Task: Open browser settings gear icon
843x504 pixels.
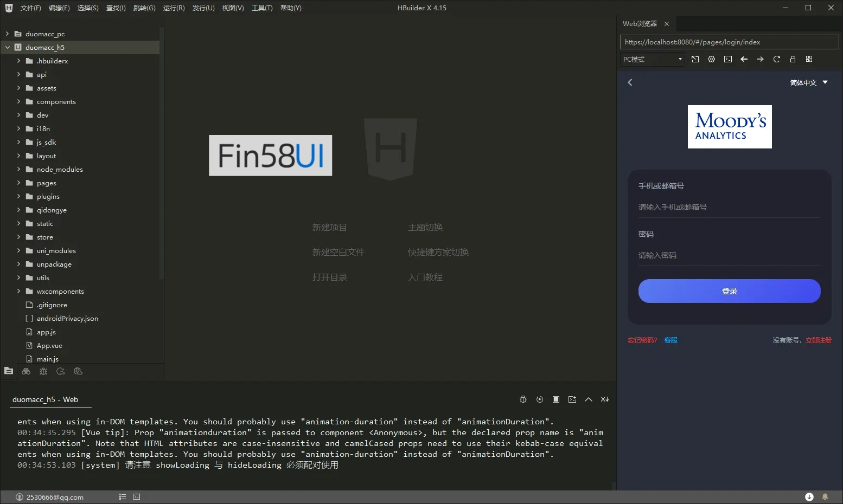Action: tap(711, 59)
